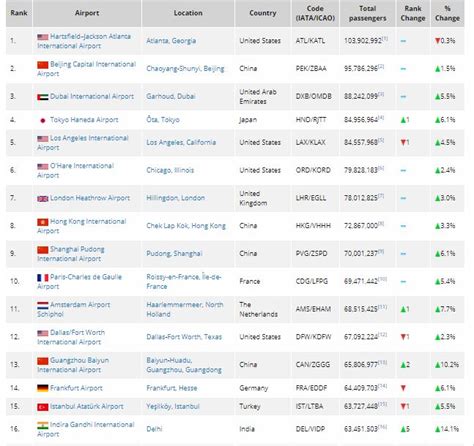Open the Delhi location link
Screen dimensions: 474x446
click(x=154, y=429)
